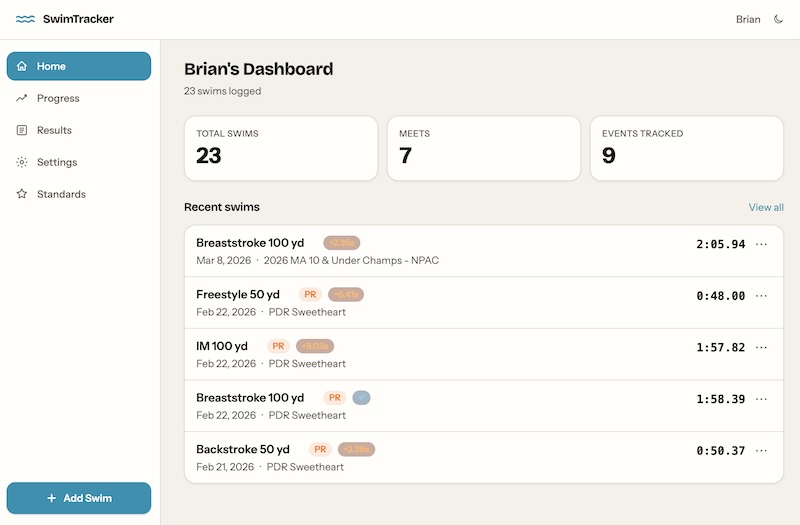The image size is (800, 525).
Task: Open the Progress page from sidebar
Action: point(58,98)
